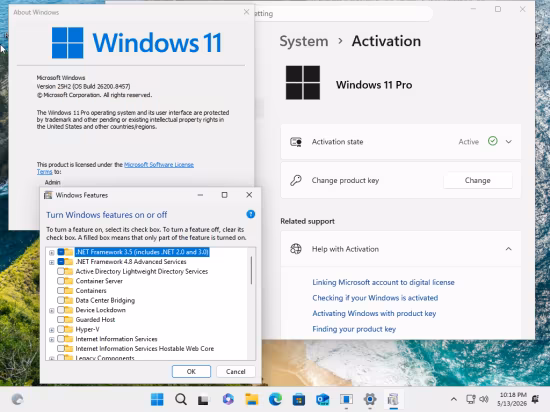Open Linking Microsoft account to digital license
The height and width of the screenshot is (412, 550).
pos(383,282)
